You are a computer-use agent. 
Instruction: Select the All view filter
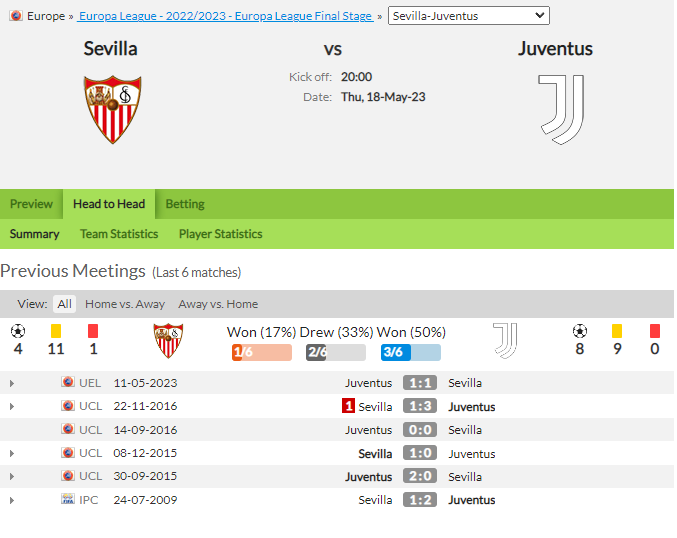[64, 304]
